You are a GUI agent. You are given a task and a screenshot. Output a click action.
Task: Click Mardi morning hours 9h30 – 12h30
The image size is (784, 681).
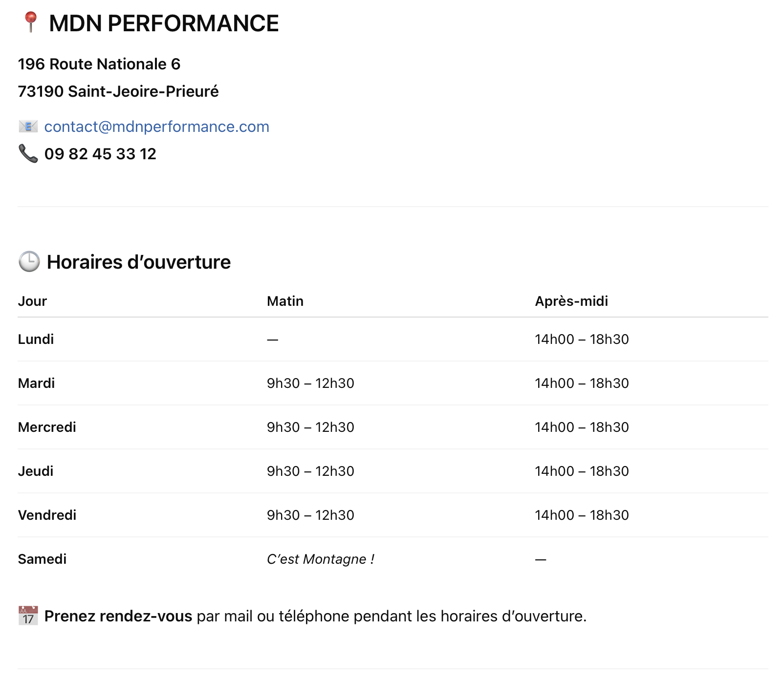click(310, 383)
